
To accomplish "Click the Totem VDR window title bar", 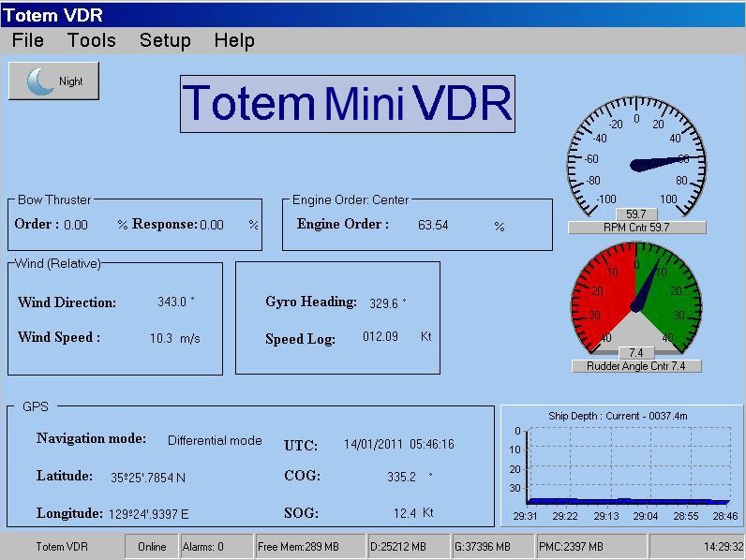I will point(373,15).
